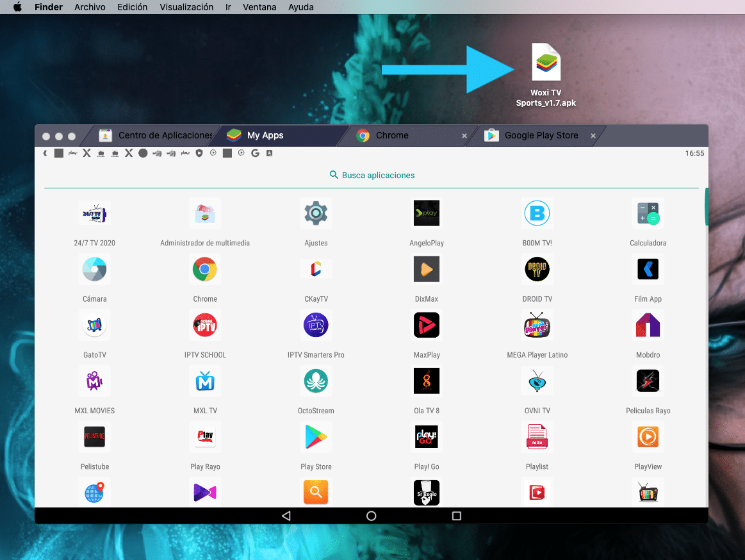Switch to the Centro de Aplicaciones tab
This screenshot has width=745, height=560.
click(x=156, y=135)
